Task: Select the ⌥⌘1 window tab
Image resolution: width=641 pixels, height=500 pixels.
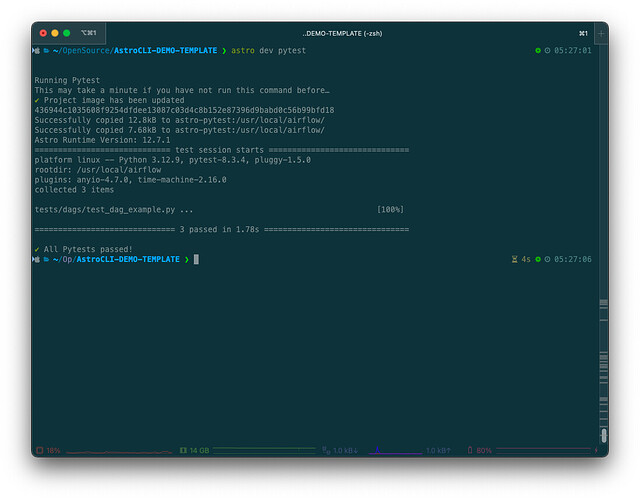Action: click(x=88, y=33)
